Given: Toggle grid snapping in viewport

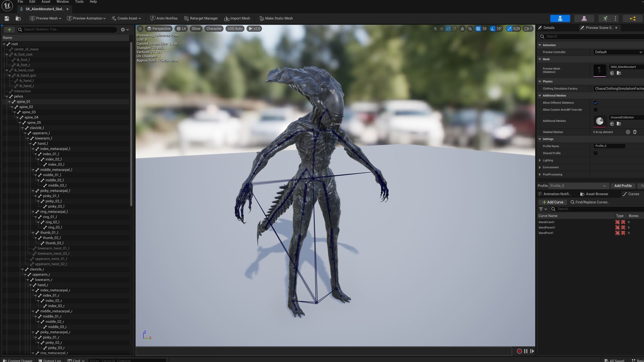Looking at the screenshot, I should tap(478, 29).
